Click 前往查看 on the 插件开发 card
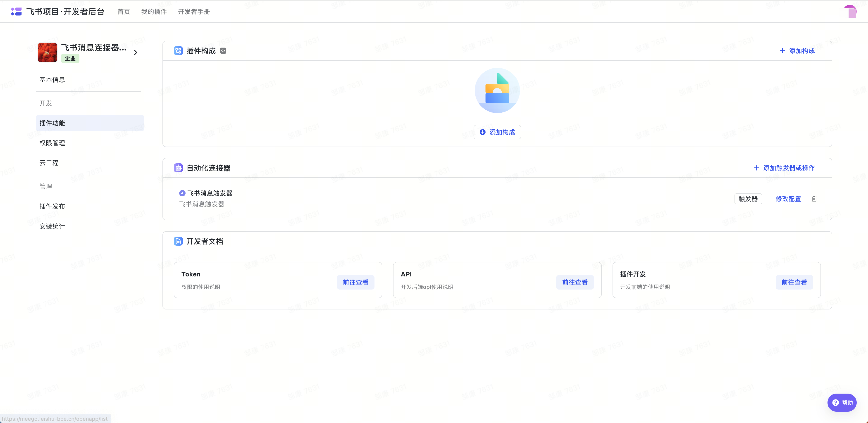Viewport: 868px width, 423px height. pos(794,282)
